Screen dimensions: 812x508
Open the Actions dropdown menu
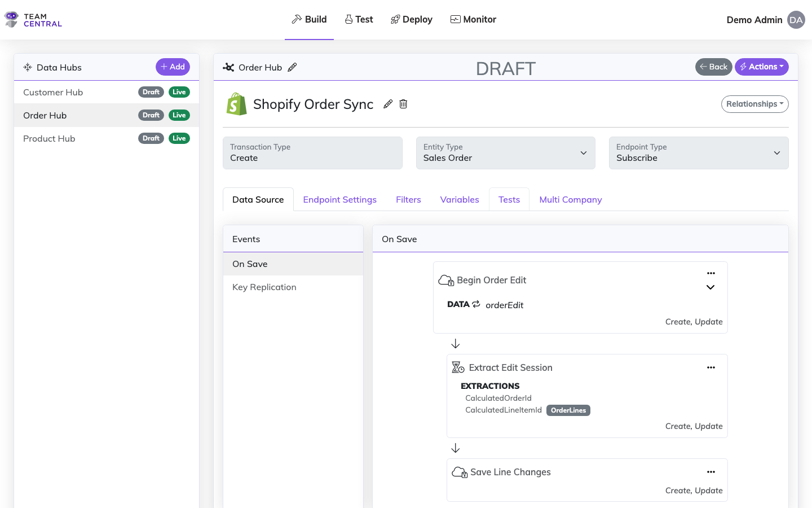pos(761,67)
